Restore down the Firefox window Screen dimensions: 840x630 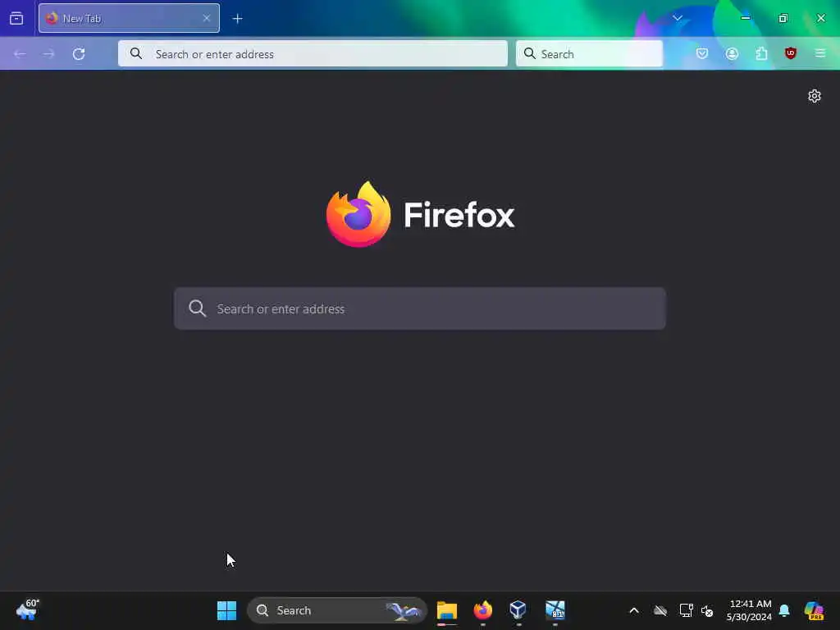pos(783,18)
